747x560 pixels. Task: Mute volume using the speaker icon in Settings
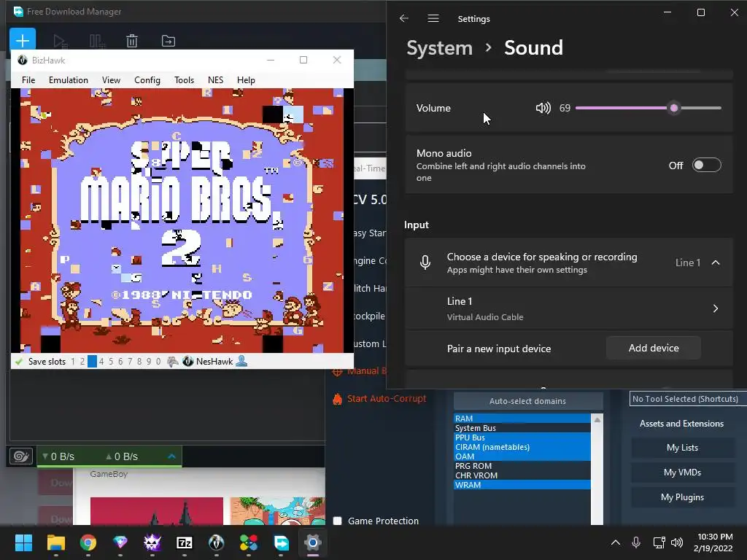pyautogui.click(x=543, y=108)
